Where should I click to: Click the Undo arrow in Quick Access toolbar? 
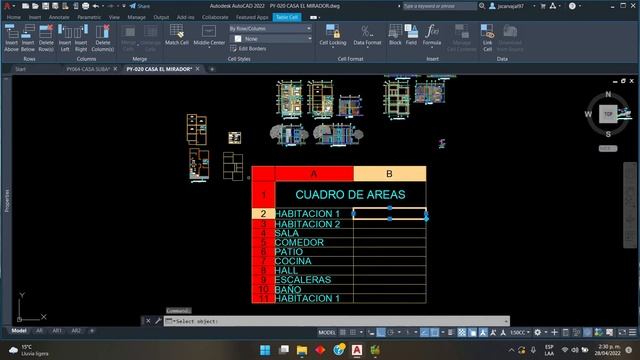[96, 6]
